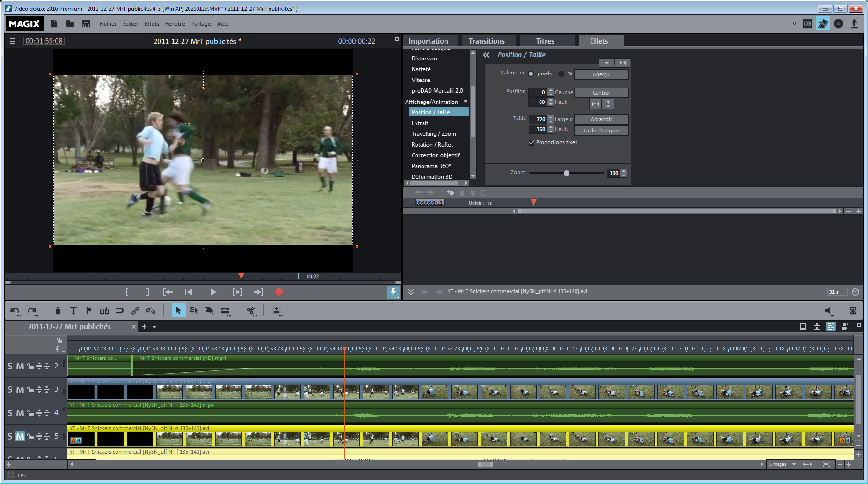The image size is (868, 484).
Task: Open dropdown next to project tab plus
Action: [x=154, y=327]
